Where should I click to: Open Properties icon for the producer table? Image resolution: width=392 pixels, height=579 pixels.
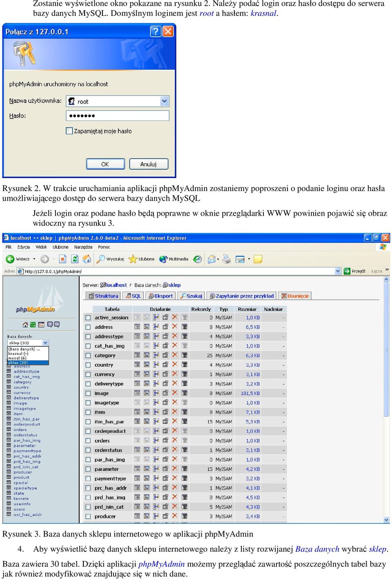(x=165, y=516)
